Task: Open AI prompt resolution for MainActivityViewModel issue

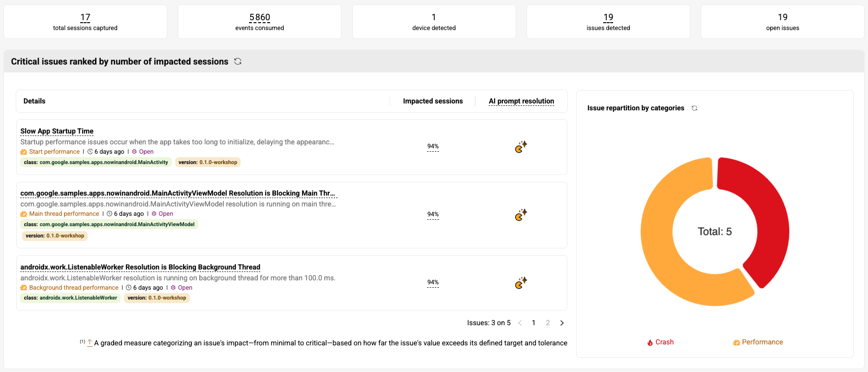Action: point(521,215)
